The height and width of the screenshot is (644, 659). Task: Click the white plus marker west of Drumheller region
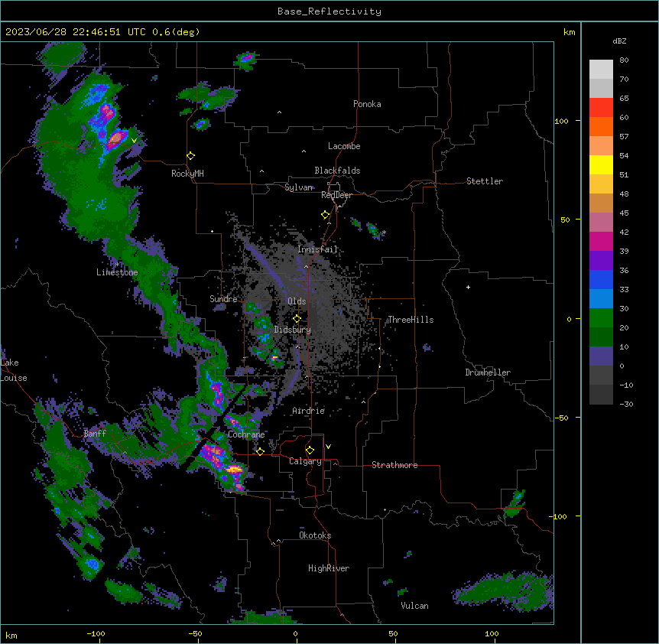pyautogui.click(x=468, y=287)
